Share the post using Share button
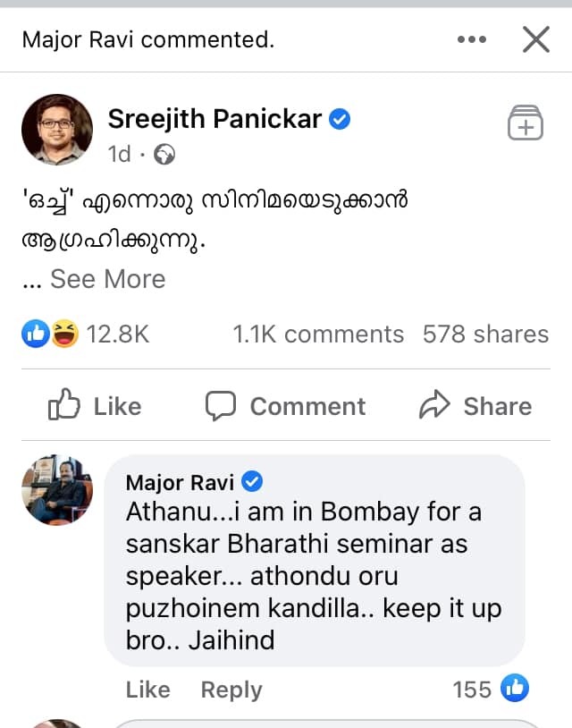The image size is (572, 728). (475, 406)
